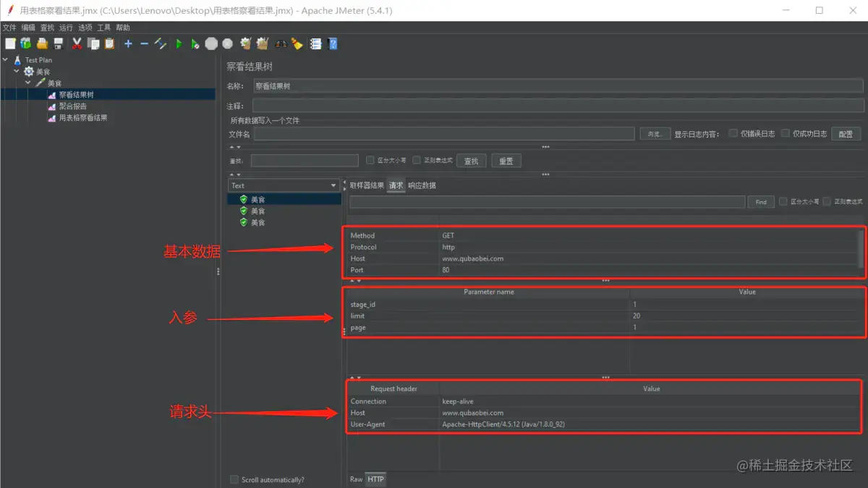Click the Expand All plus icon

128,43
